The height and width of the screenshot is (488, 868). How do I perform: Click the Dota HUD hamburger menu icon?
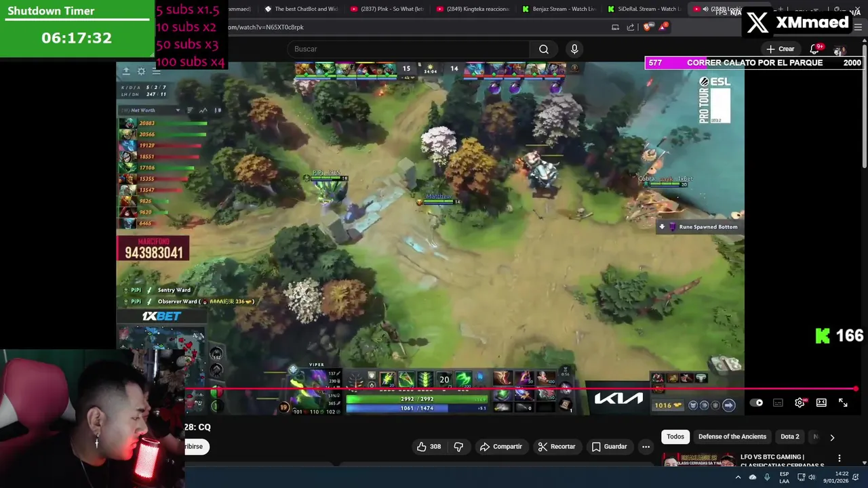point(156,71)
